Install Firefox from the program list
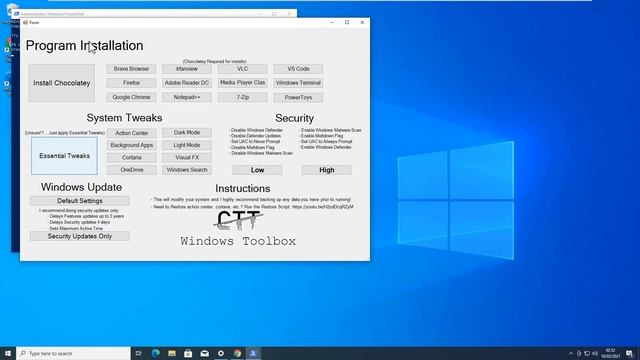This screenshot has height=360, width=640. (x=131, y=83)
